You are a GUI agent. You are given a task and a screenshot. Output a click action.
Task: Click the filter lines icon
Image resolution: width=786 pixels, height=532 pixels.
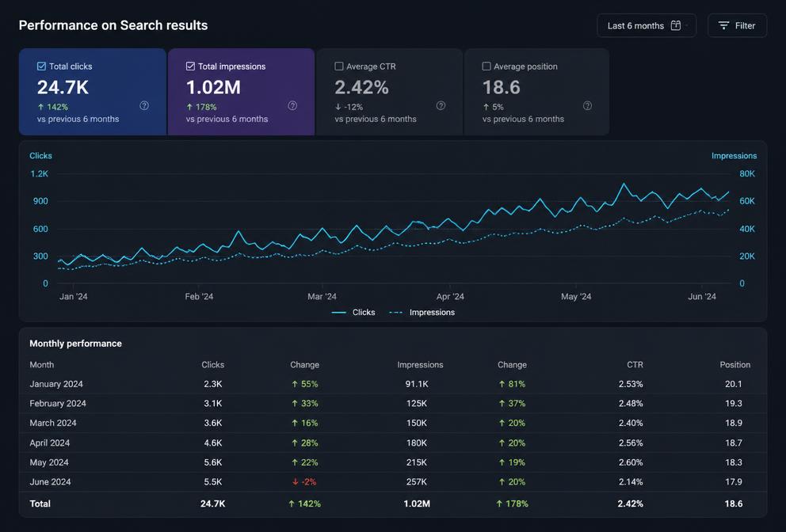coord(723,25)
